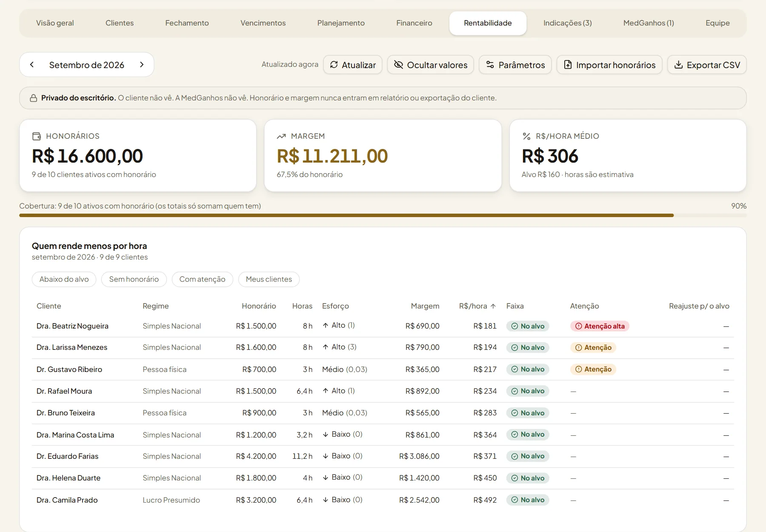Click the wallet icon beside Honorários
Viewport: 766px width, 532px height.
point(37,136)
